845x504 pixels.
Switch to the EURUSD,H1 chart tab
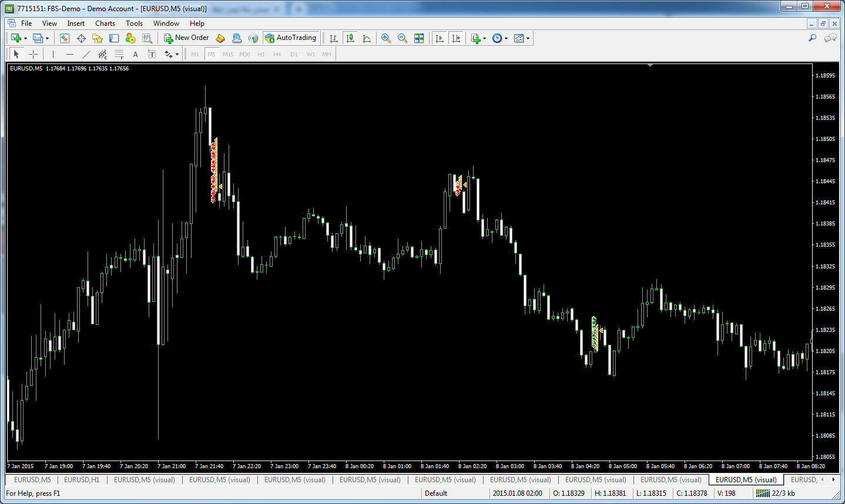click(x=82, y=480)
